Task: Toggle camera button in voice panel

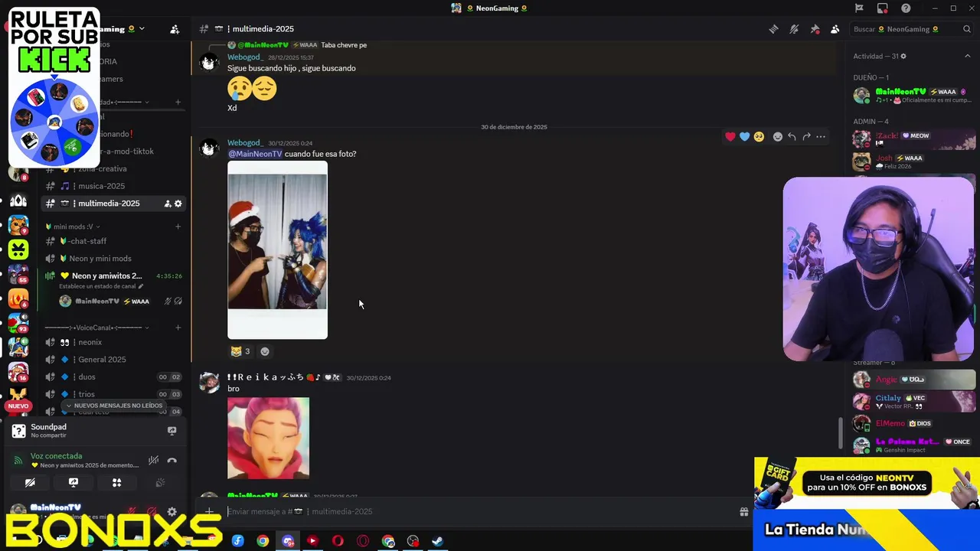Action: pyautogui.click(x=30, y=483)
